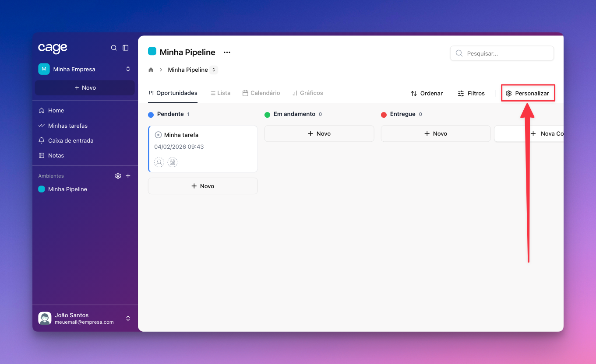596x364 pixels.
Task: Expand João Santos account menu
Action: tap(128, 318)
